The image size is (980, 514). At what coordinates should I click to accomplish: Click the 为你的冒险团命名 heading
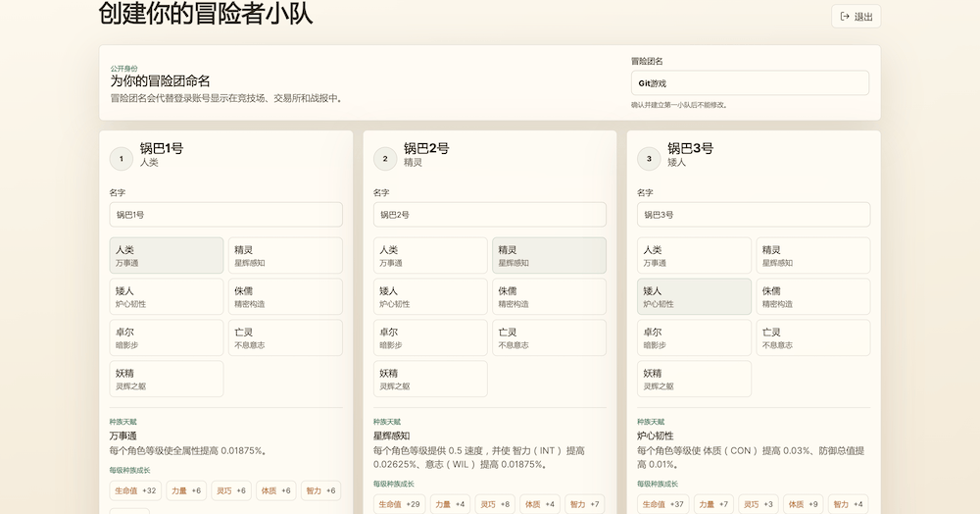(x=160, y=80)
